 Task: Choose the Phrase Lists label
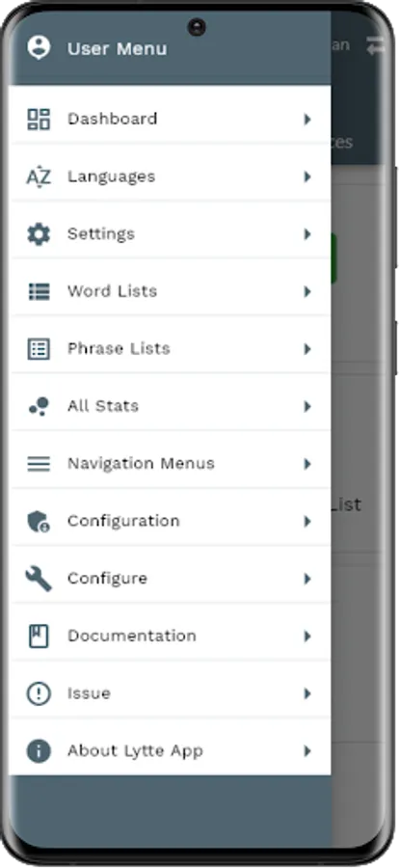119,349
